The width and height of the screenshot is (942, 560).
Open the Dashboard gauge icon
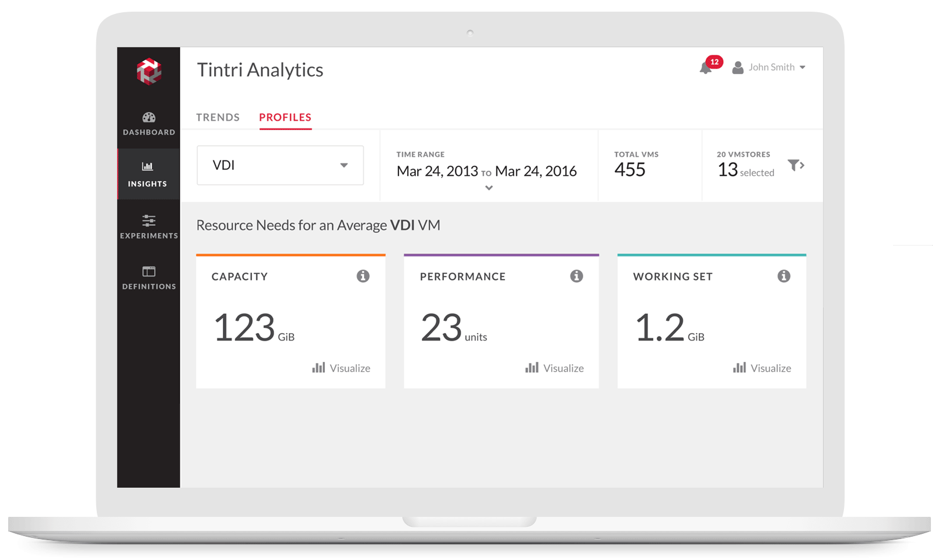point(149,117)
